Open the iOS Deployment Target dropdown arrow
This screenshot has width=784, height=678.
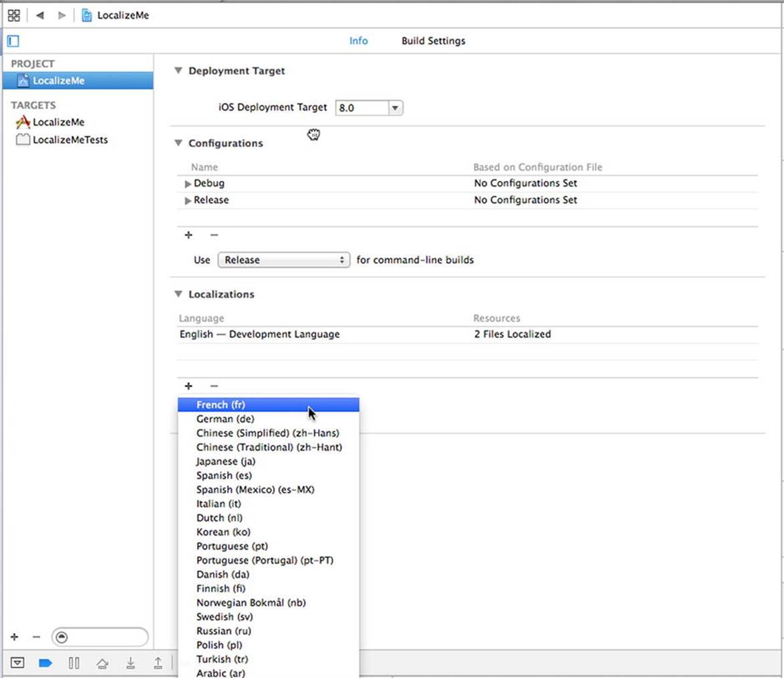(x=395, y=108)
